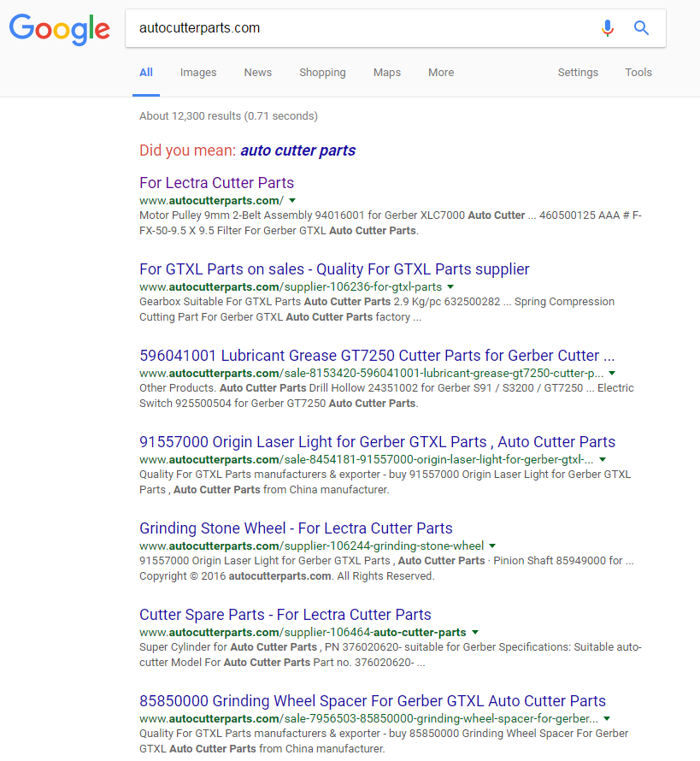Open 'Cutter Spare Parts' result
The width and height of the screenshot is (700, 761).
pyautogui.click(x=285, y=615)
